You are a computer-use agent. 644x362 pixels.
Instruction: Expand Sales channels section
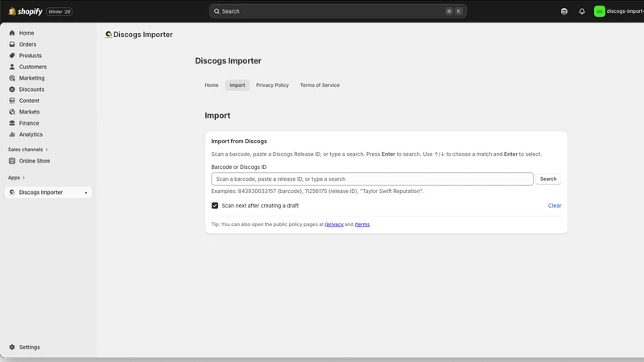(x=28, y=150)
